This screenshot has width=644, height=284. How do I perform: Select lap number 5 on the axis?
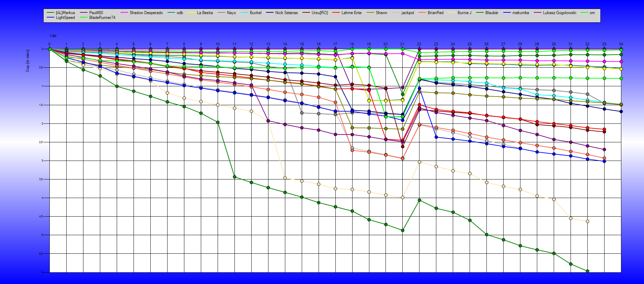pyautogui.click(x=134, y=44)
